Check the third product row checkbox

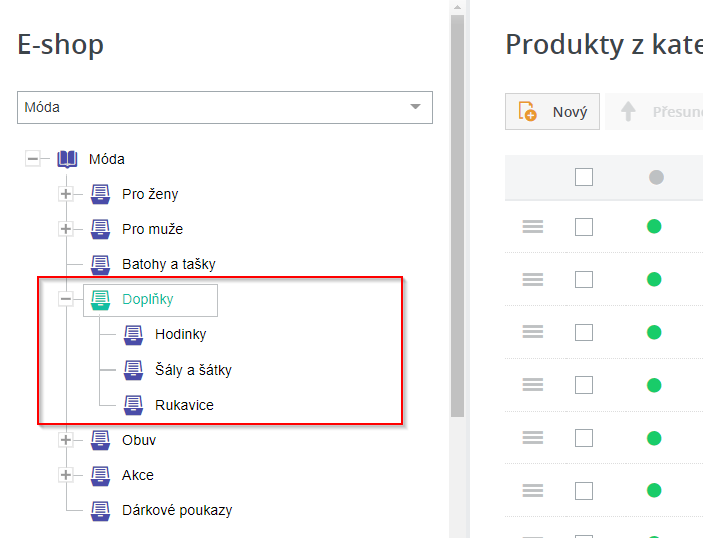584,332
